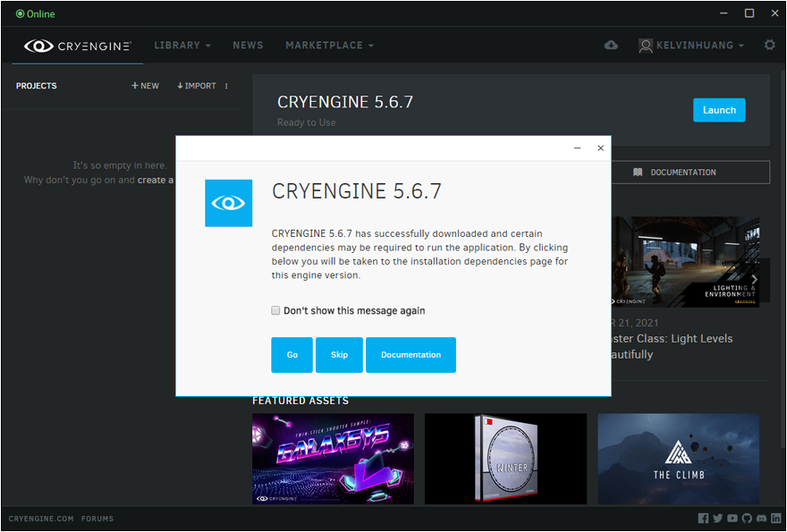Open the Facebook icon in the footer
787x532 pixels.
tap(703, 519)
